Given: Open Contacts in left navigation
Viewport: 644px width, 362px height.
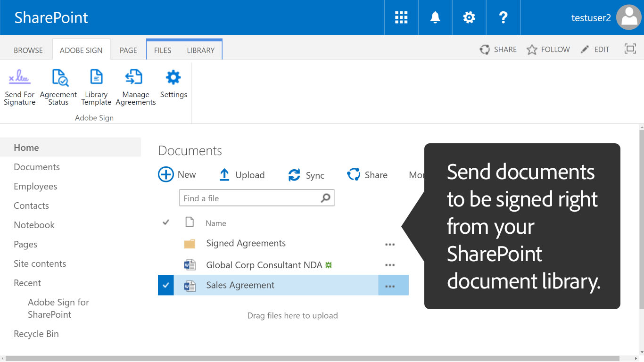Looking at the screenshot, I should click(31, 206).
